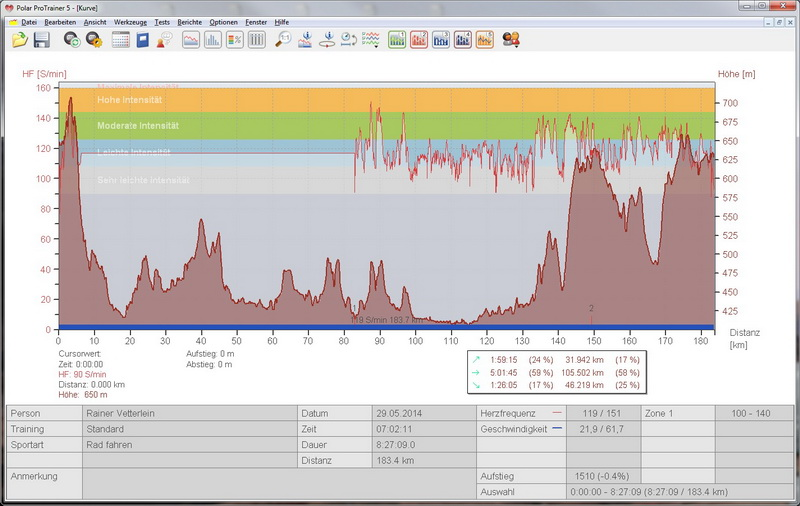Click the curve chart toolbar icon
Image resolution: width=800 pixels, height=506 pixels.
coord(190,40)
